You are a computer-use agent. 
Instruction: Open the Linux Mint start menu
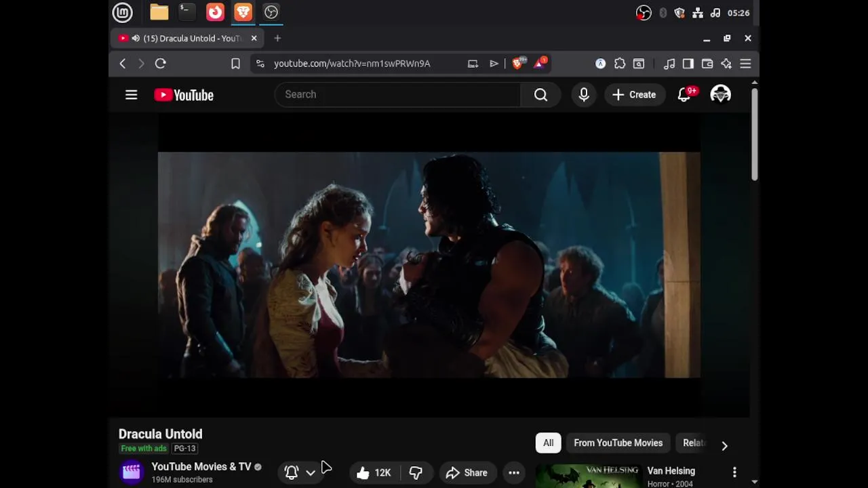123,12
